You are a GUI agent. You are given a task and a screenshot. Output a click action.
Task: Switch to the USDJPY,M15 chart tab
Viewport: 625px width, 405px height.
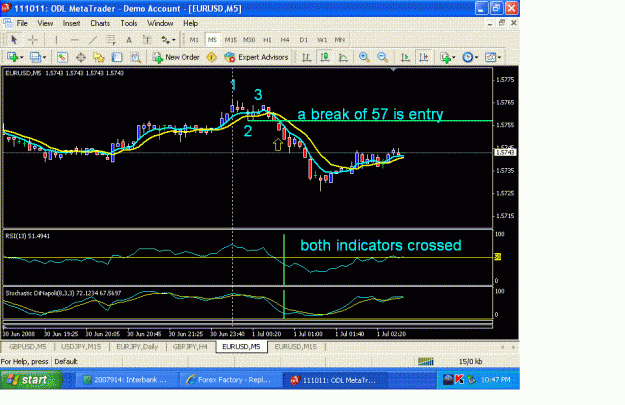81,347
